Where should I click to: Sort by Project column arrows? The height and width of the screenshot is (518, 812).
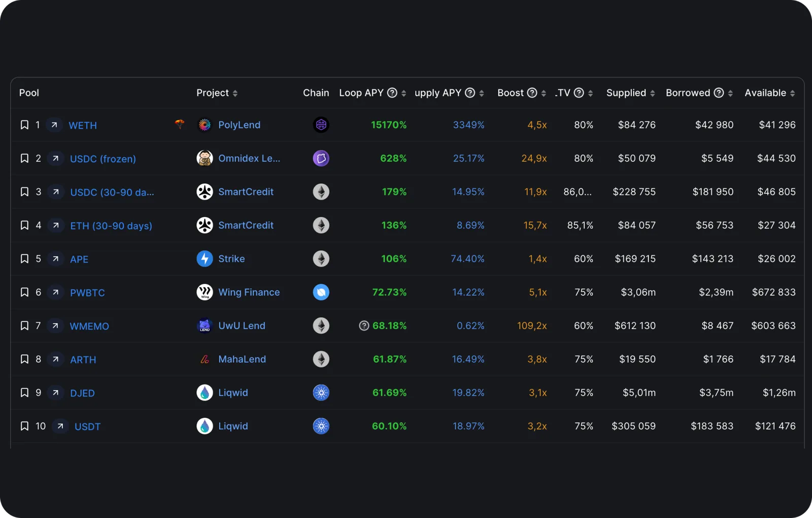point(235,93)
